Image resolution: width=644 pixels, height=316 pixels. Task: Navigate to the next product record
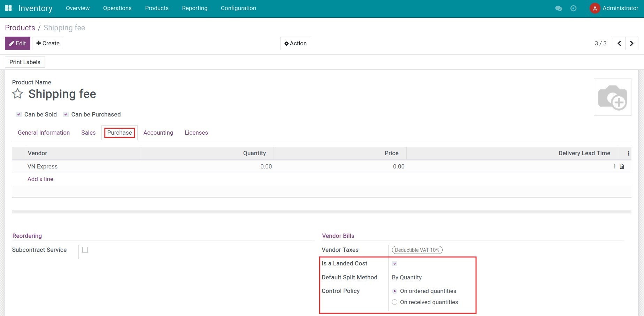point(631,43)
